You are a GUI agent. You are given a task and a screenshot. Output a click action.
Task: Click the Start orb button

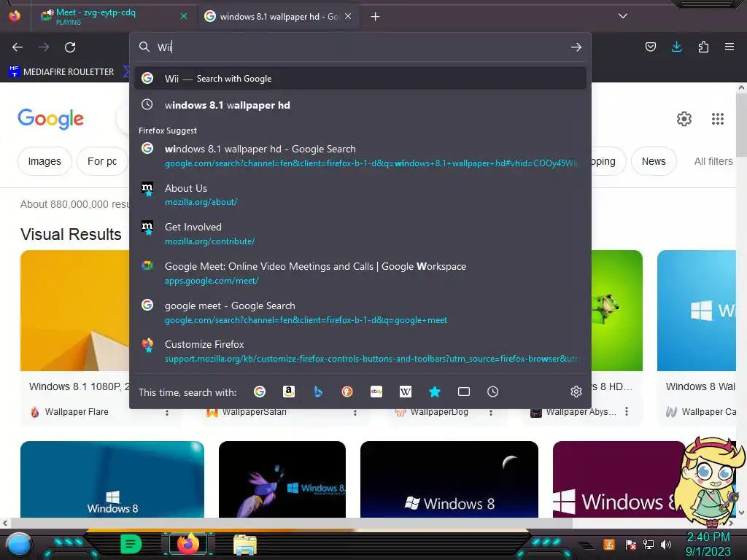click(x=18, y=544)
